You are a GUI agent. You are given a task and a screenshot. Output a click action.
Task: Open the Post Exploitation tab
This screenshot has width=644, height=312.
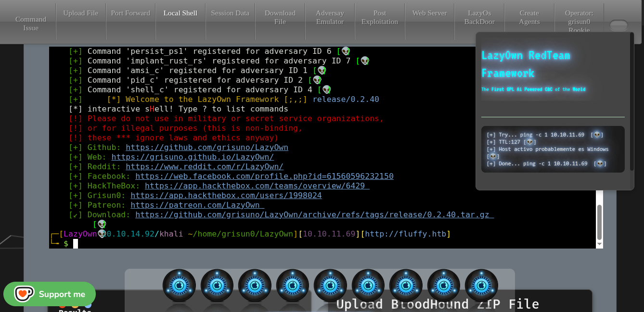(380, 17)
